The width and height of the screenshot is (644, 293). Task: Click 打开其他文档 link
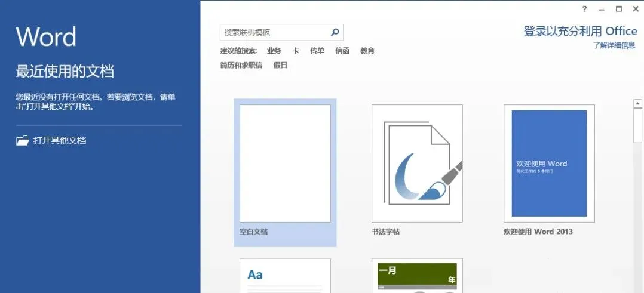point(60,140)
